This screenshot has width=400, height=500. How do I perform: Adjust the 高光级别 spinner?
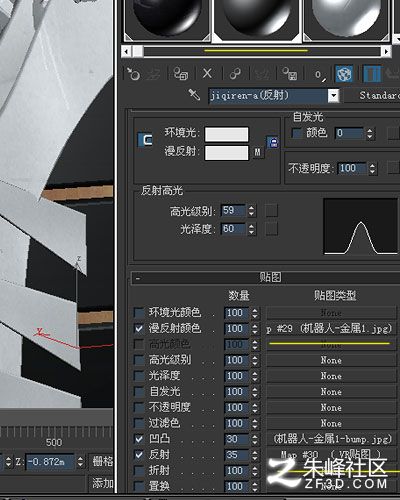pos(252,211)
